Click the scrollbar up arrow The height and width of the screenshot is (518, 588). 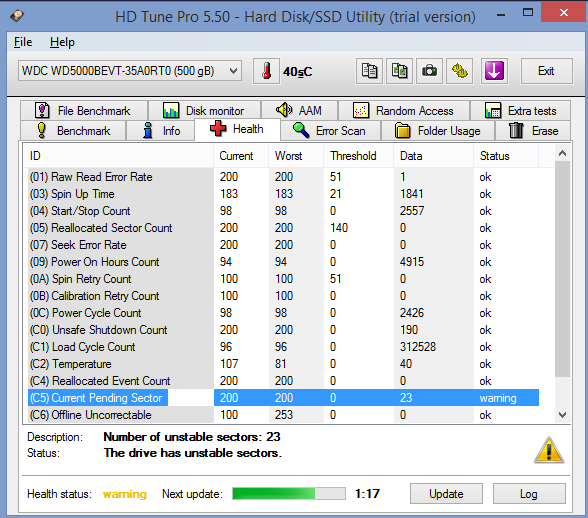click(x=562, y=153)
